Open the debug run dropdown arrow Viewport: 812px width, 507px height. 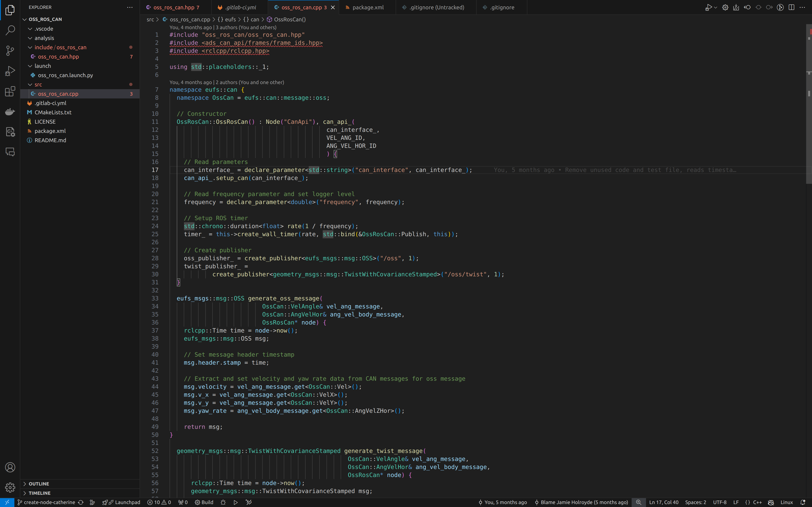715,7
